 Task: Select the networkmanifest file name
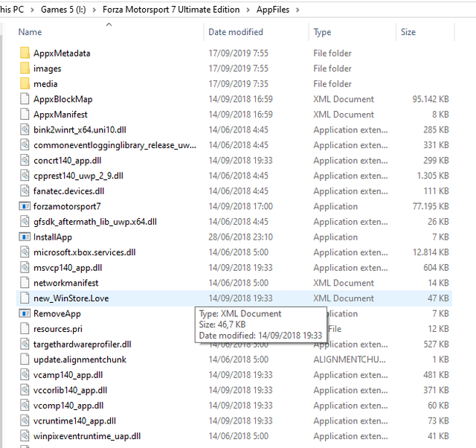pos(66,283)
